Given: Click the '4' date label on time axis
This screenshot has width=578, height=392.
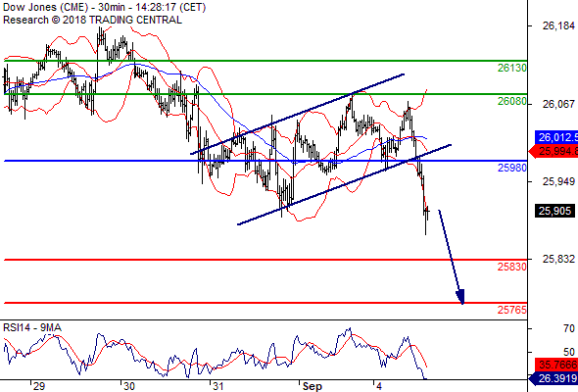Looking at the screenshot, I should [379, 387].
